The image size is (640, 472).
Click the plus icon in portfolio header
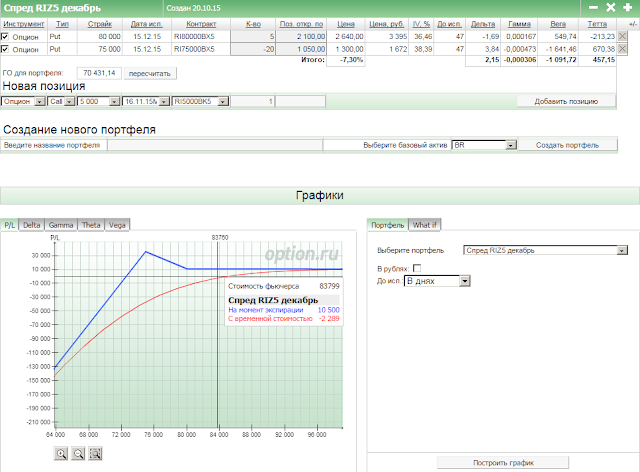pyautogui.click(x=628, y=7)
